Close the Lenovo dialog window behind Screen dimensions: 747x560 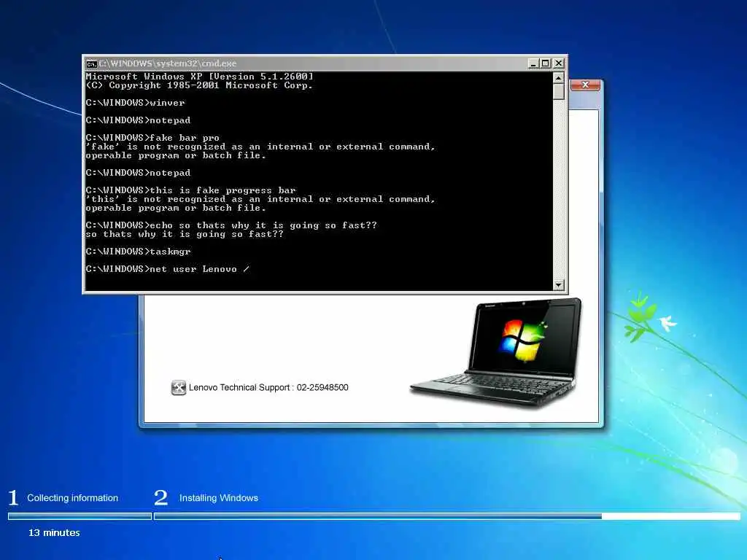pos(585,85)
